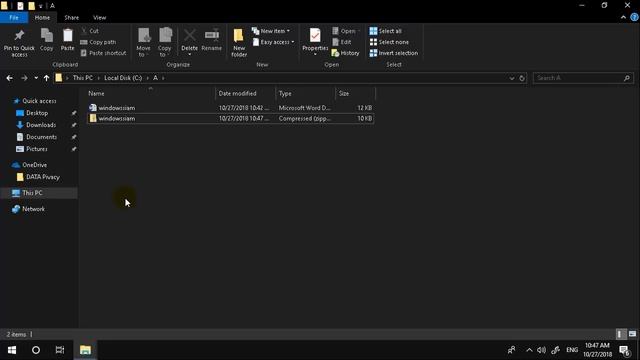Screen dimensions: 640x360
Task: Open the Windows Start menu
Action: pos(12,350)
